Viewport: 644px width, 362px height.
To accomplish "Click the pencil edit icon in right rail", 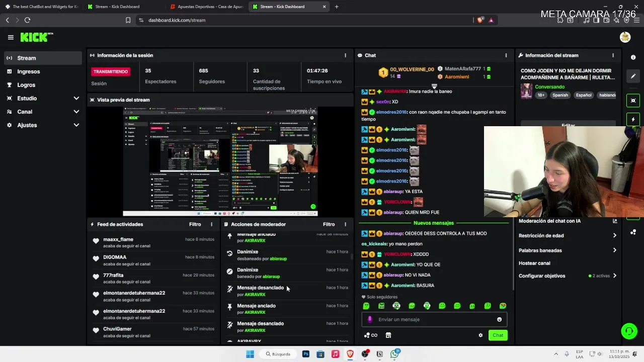I will tap(633, 76).
